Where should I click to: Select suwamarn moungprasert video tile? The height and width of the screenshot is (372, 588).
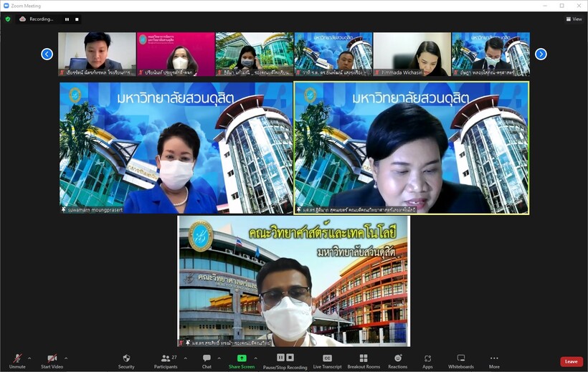pos(176,148)
